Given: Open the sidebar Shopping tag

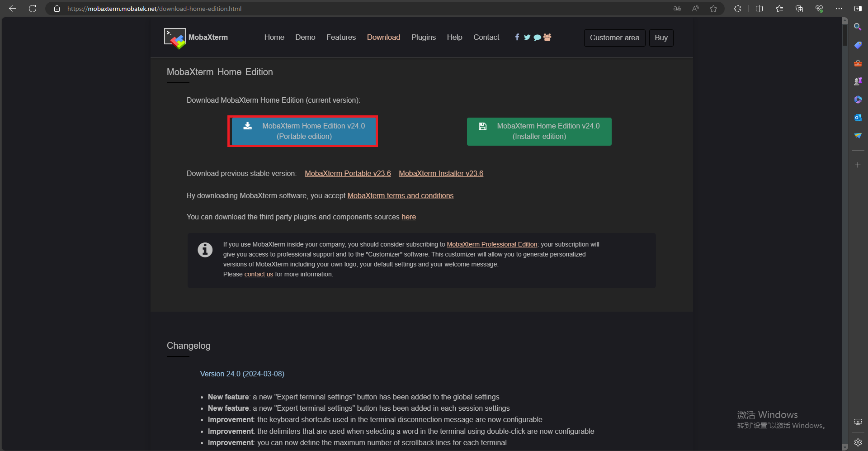Looking at the screenshot, I should pyautogui.click(x=858, y=45).
